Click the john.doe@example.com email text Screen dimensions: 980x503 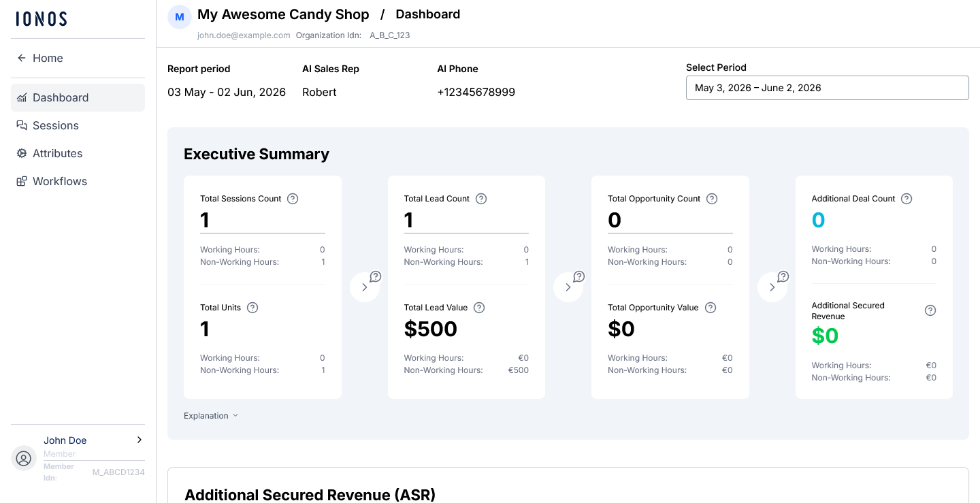click(244, 35)
